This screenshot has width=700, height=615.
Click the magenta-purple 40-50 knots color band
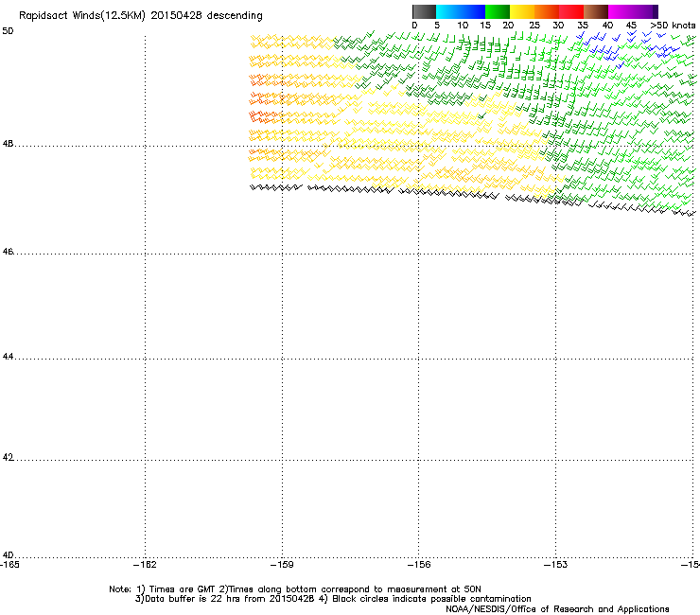[633, 11]
